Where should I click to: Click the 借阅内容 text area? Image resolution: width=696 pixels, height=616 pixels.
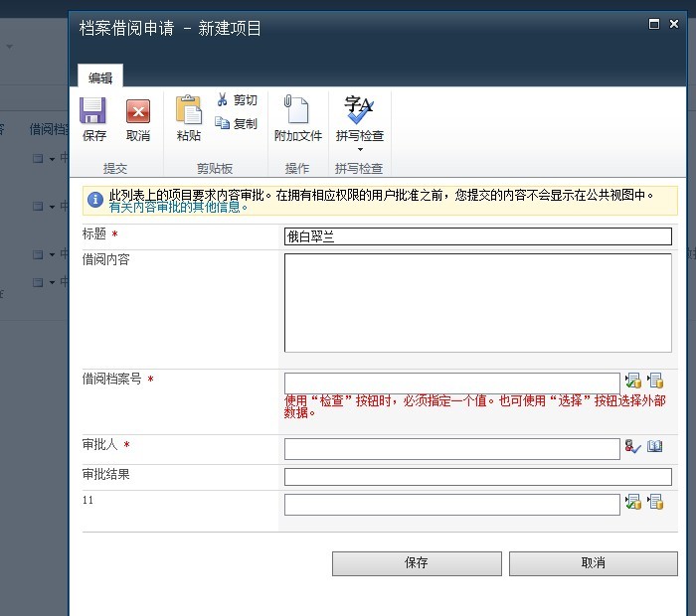pos(477,303)
